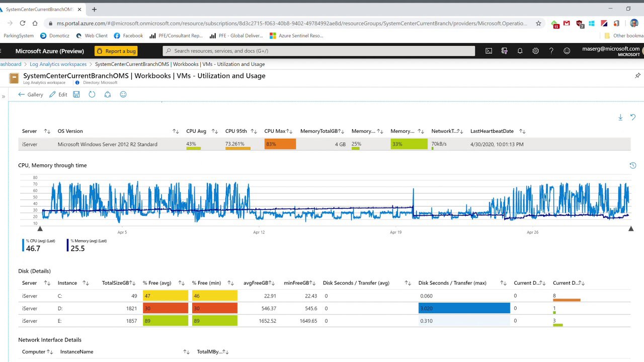
Task: Open the uBlock shield extension icon
Action: click(579, 24)
